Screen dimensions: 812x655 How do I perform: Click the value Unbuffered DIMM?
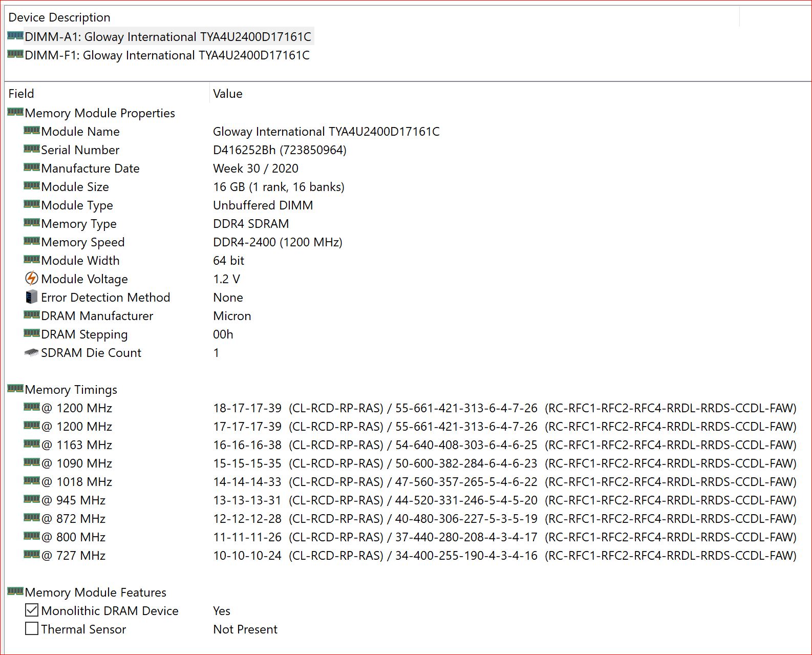click(x=263, y=205)
